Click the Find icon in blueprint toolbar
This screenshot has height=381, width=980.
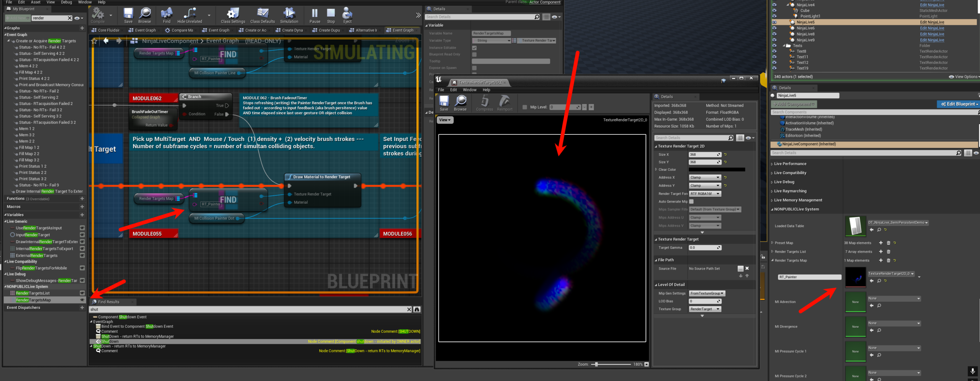click(x=167, y=15)
